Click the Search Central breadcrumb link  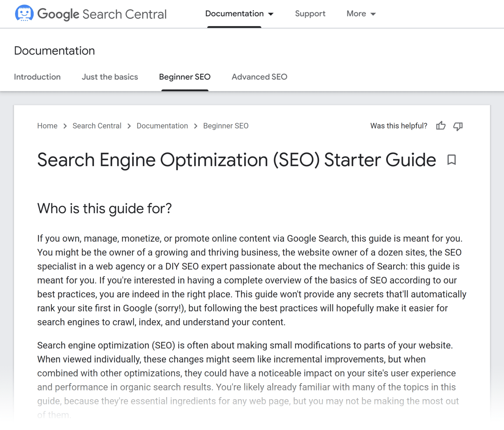coord(97,126)
